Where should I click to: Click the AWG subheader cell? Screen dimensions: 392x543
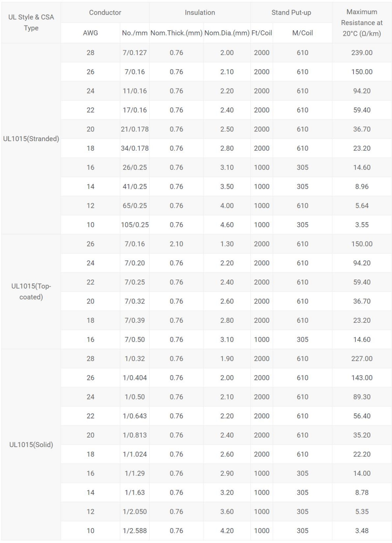click(x=90, y=33)
